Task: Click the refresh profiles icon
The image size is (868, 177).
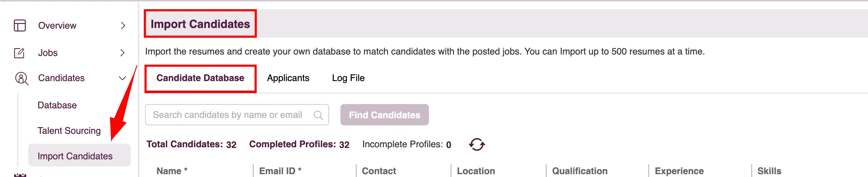Action: point(477,144)
